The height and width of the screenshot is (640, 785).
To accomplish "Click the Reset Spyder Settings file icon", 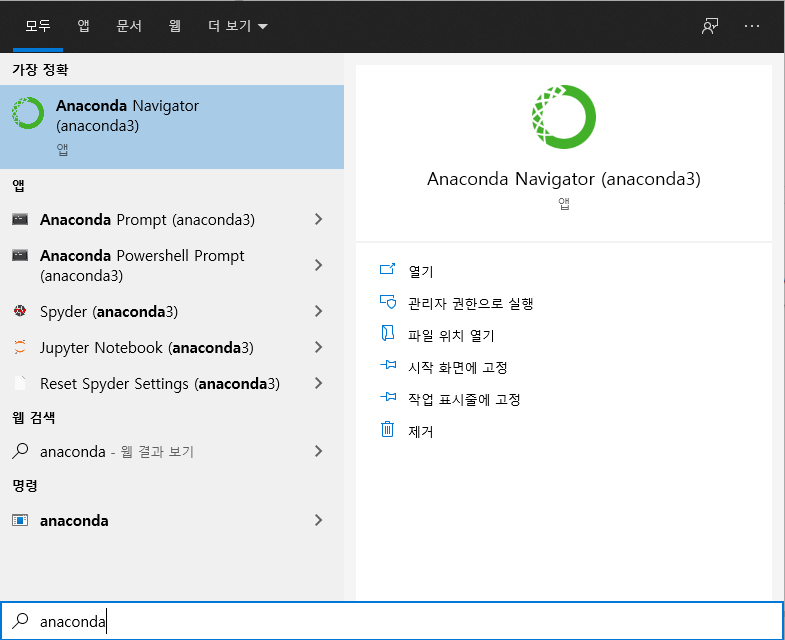I will (20, 383).
